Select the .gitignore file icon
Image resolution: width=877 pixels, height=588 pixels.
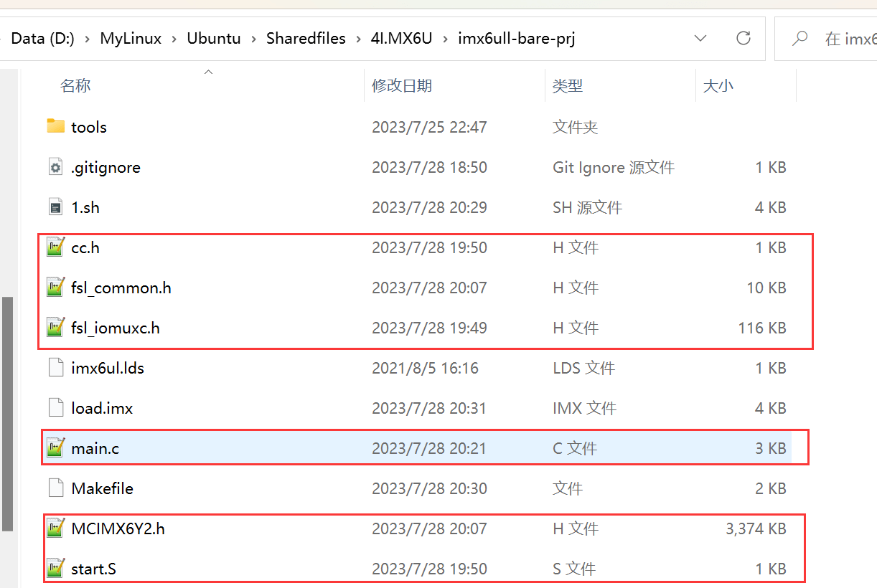(56, 167)
